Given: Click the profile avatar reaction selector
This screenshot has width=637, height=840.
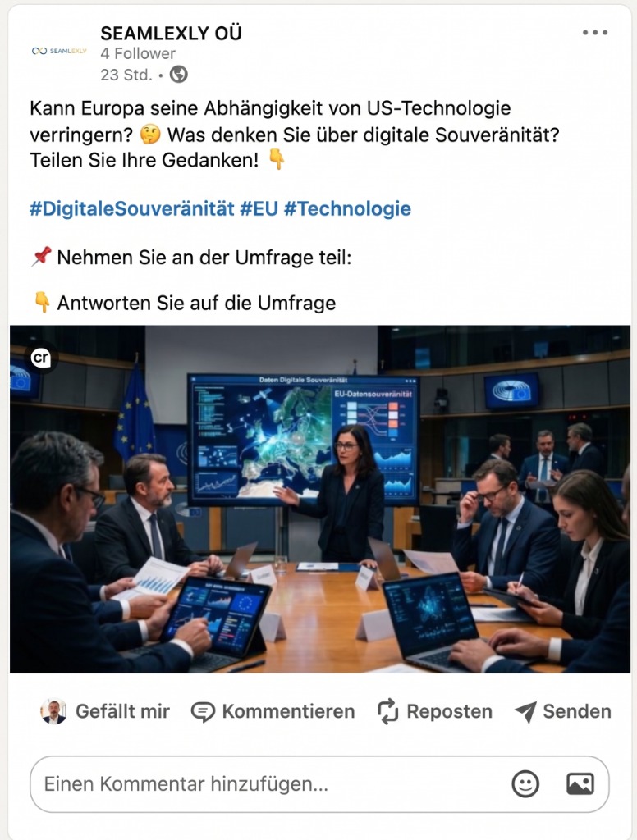Looking at the screenshot, I should (x=53, y=711).
